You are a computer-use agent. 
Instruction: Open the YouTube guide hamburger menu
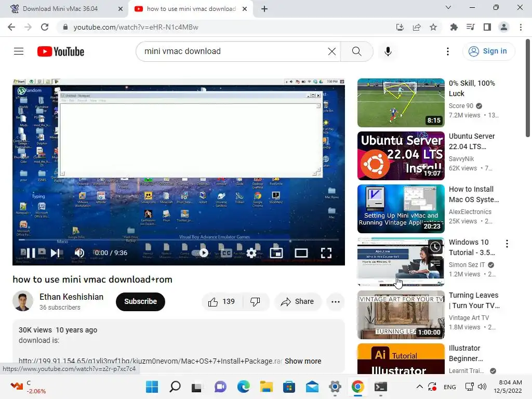19,51
